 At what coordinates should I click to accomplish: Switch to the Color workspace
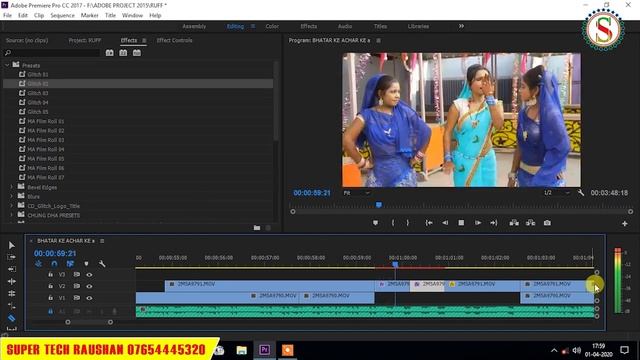pyautogui.click(x=272, y=26)
